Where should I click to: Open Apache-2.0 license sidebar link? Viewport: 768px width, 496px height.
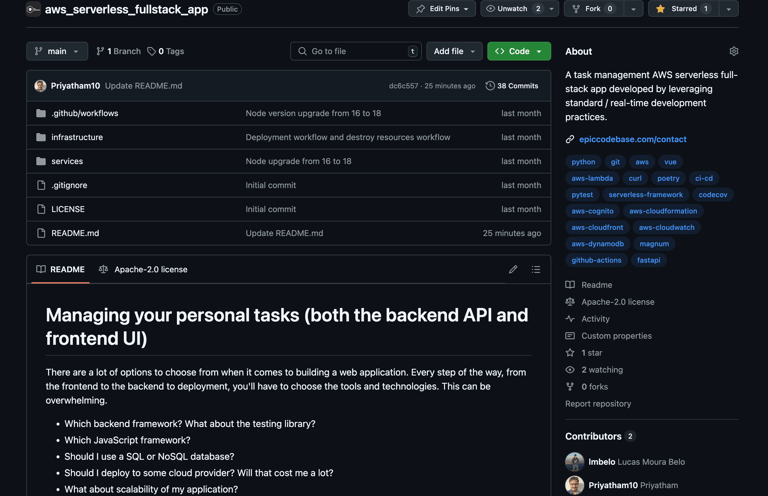click(x=610, y=302)
